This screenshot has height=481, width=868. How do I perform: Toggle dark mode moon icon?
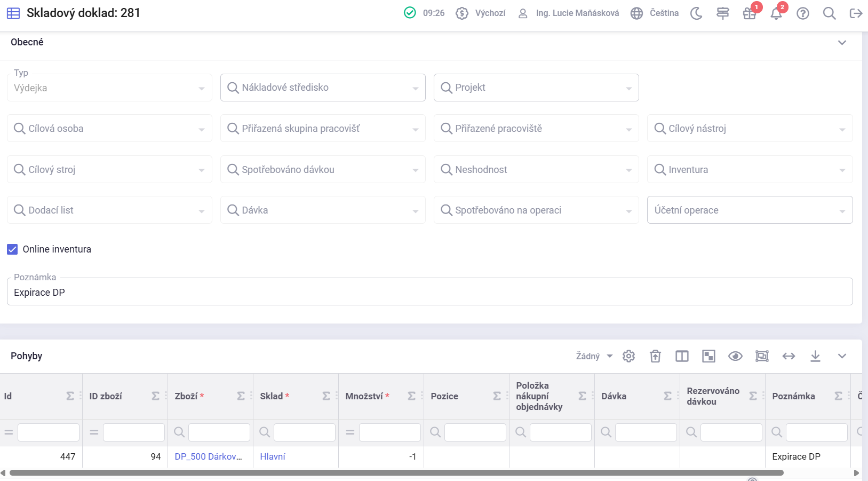point(696,13)
